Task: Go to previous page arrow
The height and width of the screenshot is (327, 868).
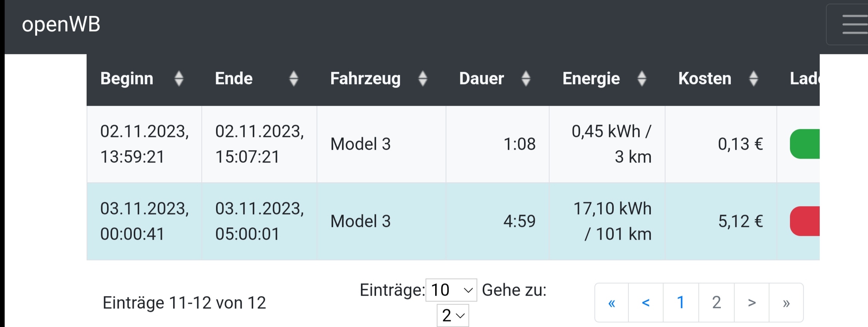Action: (x=646, y=303)
